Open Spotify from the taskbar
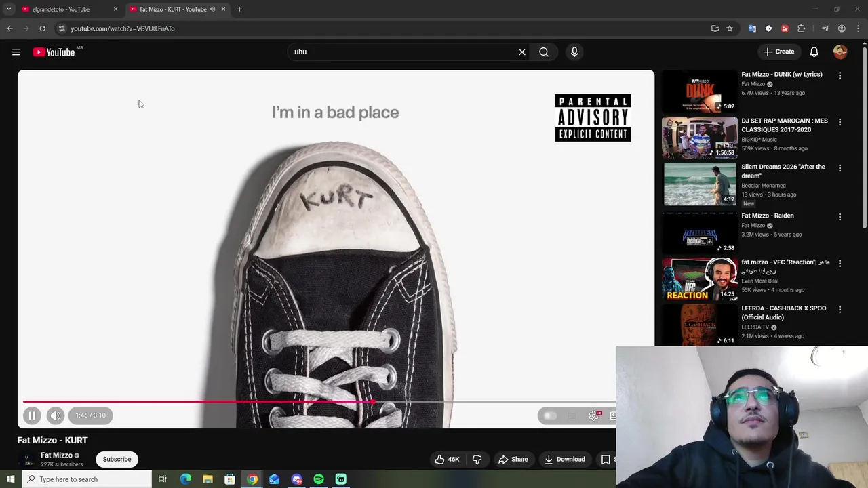This screenshot has width=868, height=488. pyautogui.click(x=319, y=479)
